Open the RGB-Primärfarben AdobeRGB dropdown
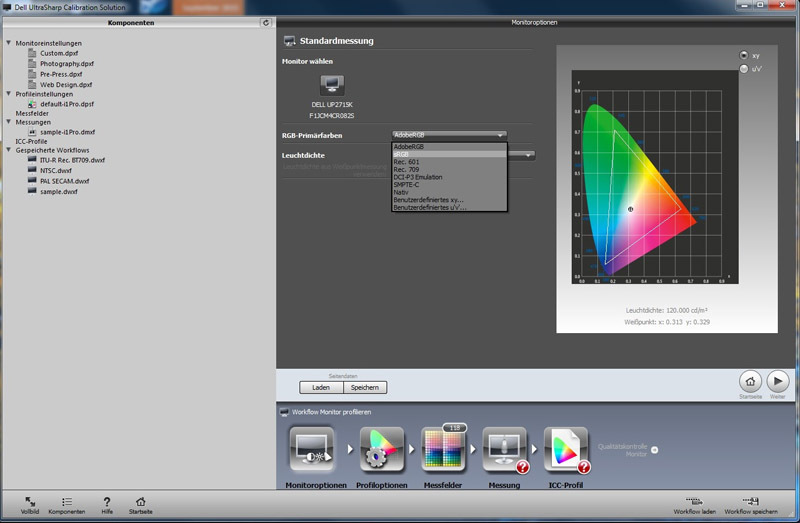This screenshot has height=523, width=800. tap(449, 135)
